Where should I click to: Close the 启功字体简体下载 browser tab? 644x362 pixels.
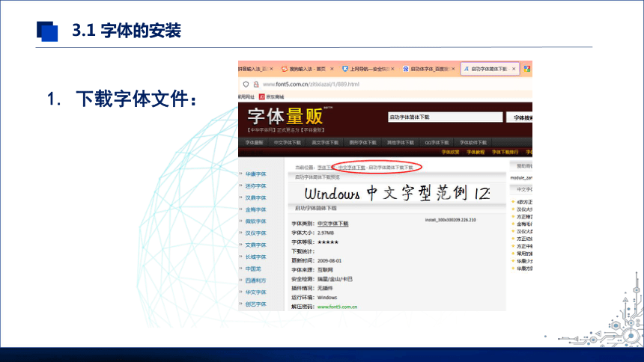[x=514, y=69]
